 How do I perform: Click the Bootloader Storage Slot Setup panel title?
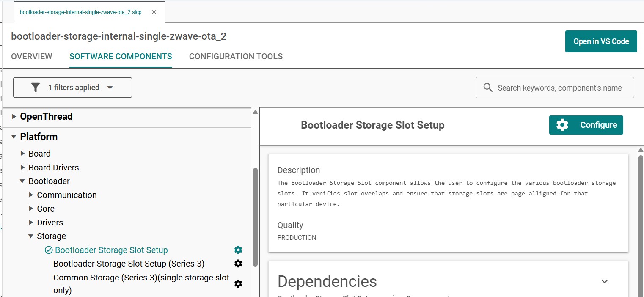click(372, 125)
